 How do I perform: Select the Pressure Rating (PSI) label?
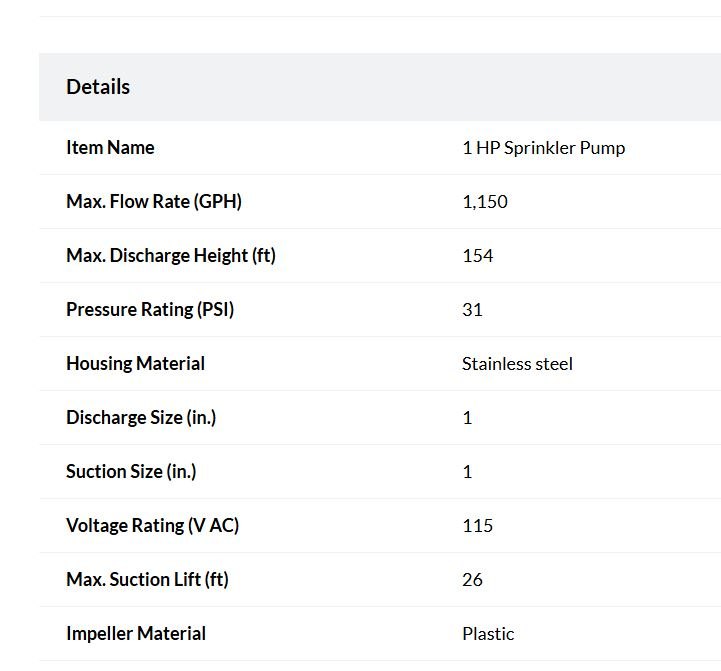click(150, 309)
